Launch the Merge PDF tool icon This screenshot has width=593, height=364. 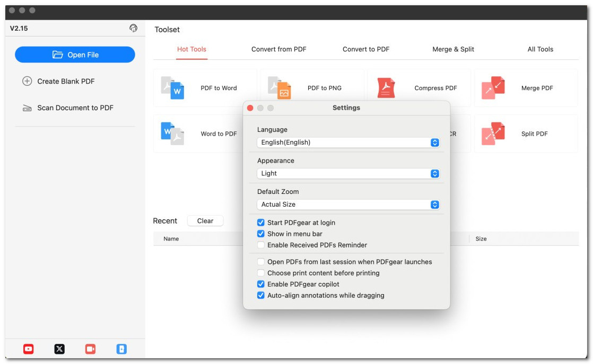pyautogui.click(x=493, y=88)
